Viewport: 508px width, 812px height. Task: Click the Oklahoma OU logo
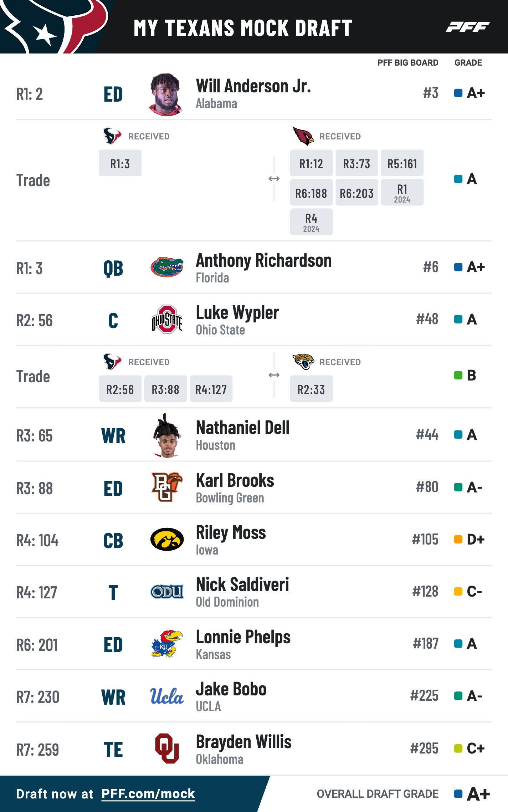167,748
